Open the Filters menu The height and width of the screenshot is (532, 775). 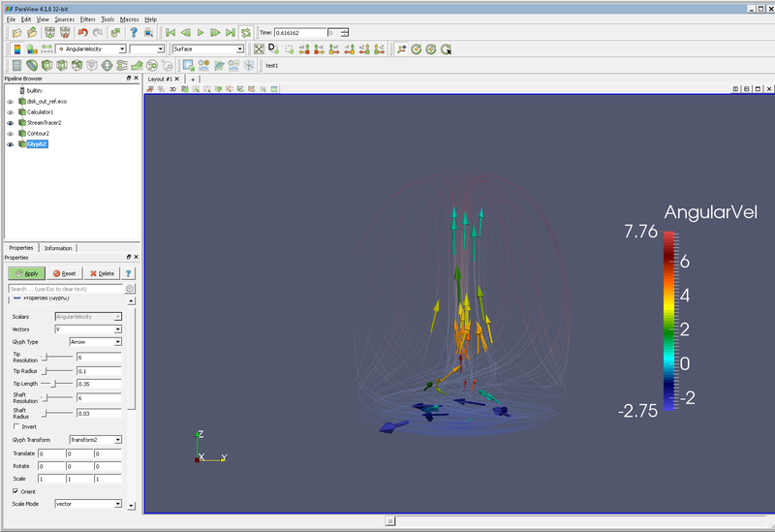[x=87, y=19]
